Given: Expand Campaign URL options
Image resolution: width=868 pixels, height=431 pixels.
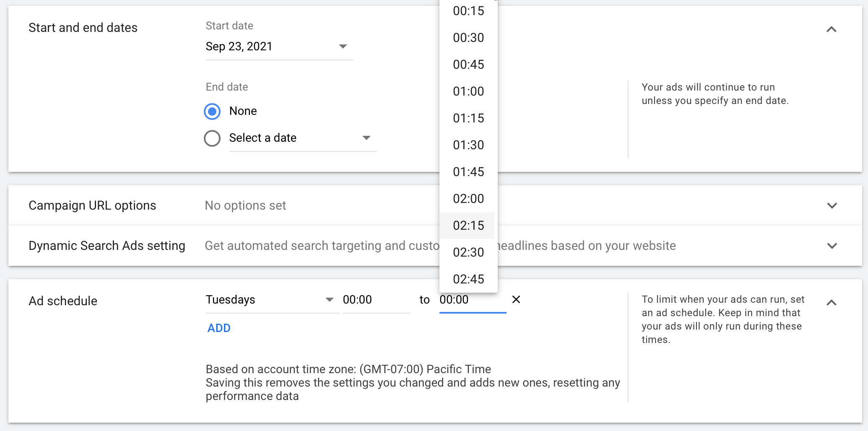Looking at the screenshot, I should 832,205.
